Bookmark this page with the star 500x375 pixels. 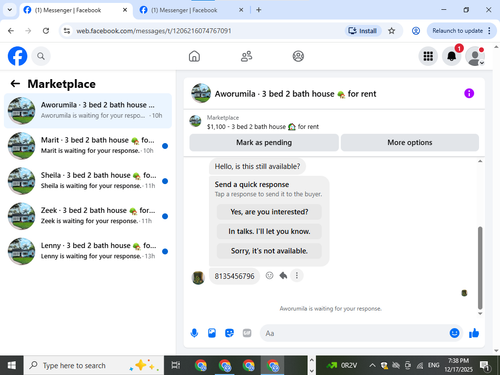coord(391,31)
